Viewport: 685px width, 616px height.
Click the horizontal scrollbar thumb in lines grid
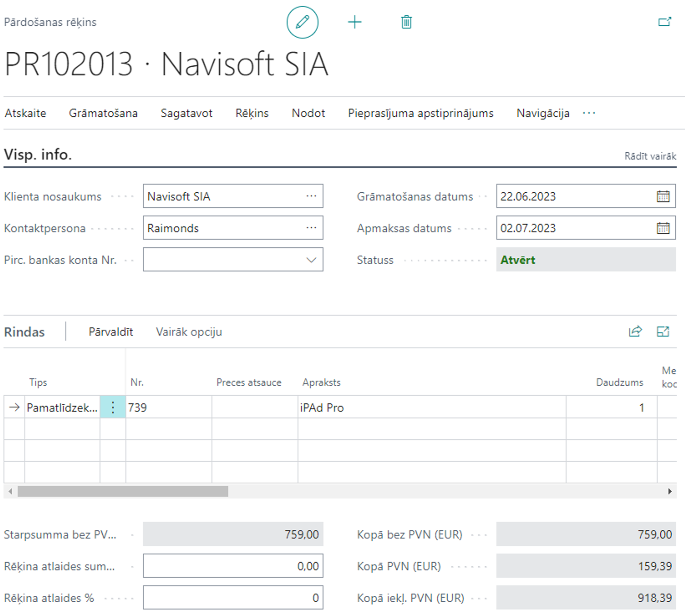pos(123,491)
